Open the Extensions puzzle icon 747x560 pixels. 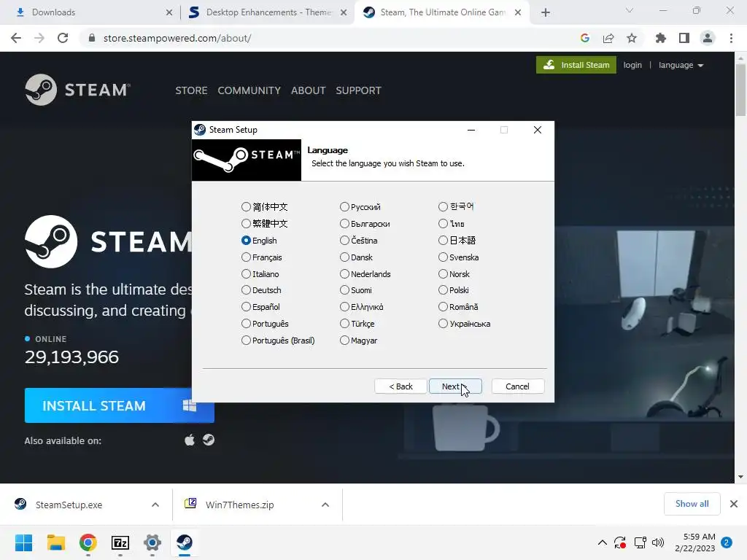point(661,38)
